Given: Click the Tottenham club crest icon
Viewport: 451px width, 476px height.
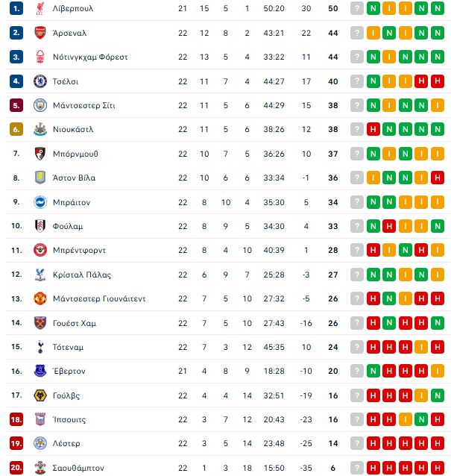Looking at the screenshot, I should (40, 347).
